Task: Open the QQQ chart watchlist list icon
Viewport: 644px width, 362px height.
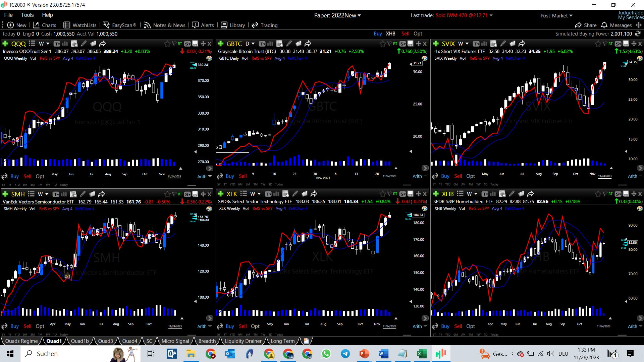Action: click(32, 44)
